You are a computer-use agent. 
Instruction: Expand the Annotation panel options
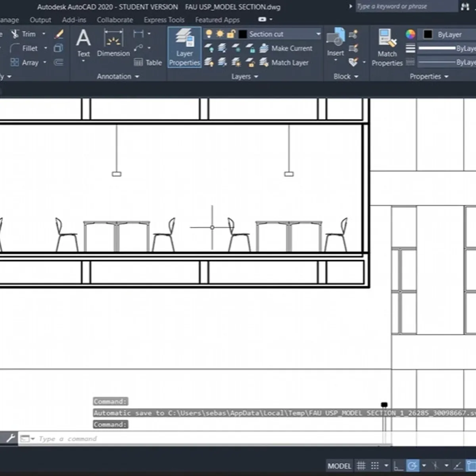point(136,76)
